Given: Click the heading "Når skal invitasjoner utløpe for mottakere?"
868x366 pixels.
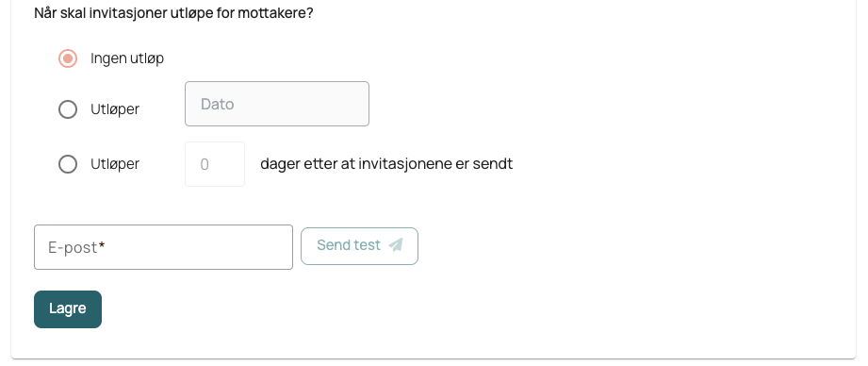Looking at the screenshot, I should [x=173, y=13].
